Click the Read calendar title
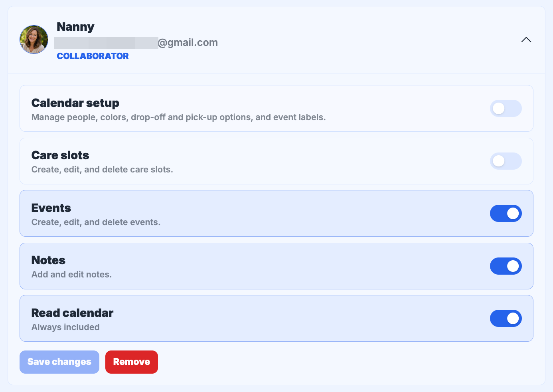This screenshot has height=392, width=553. pos(72,313)
